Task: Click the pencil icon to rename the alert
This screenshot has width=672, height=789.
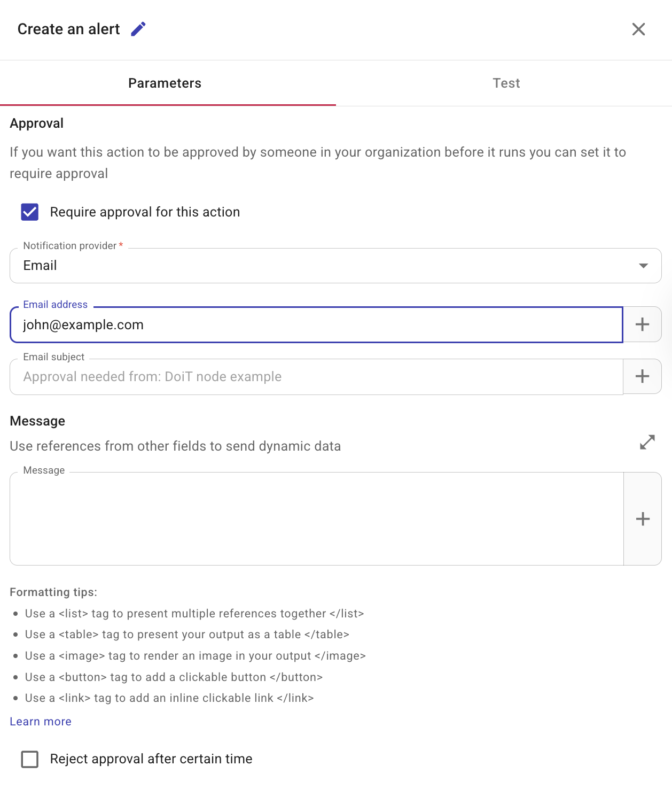Action: pos(138,29)
